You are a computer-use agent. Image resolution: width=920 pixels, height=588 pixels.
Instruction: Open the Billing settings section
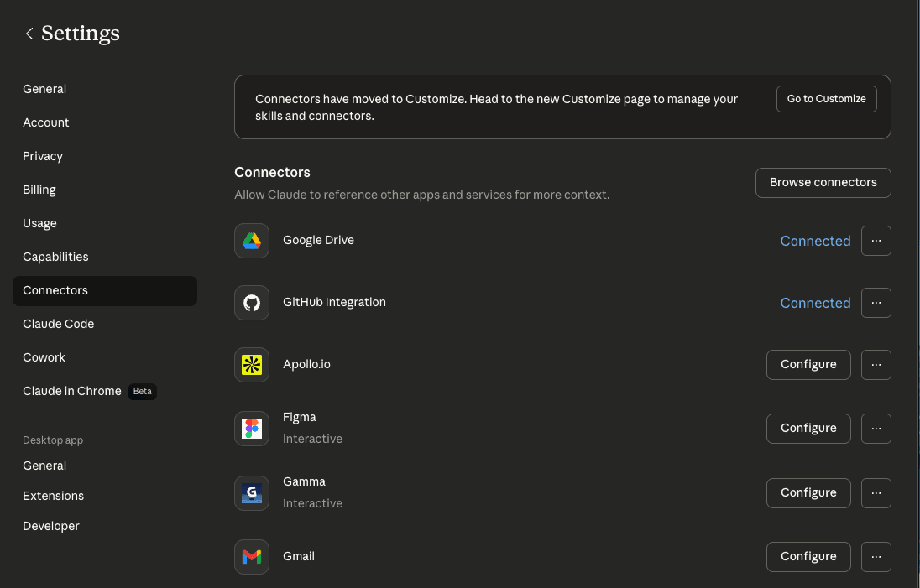pos(39,190)
